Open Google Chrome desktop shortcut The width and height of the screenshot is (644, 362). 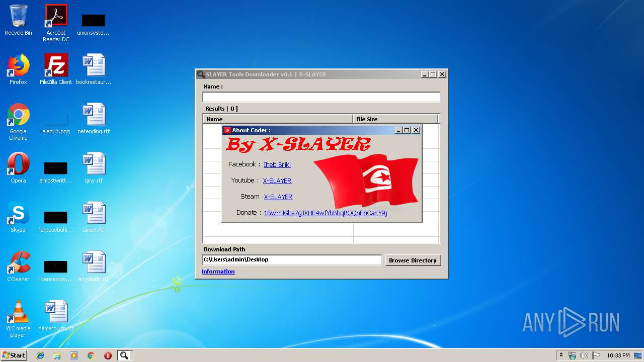tap(18, 122)
